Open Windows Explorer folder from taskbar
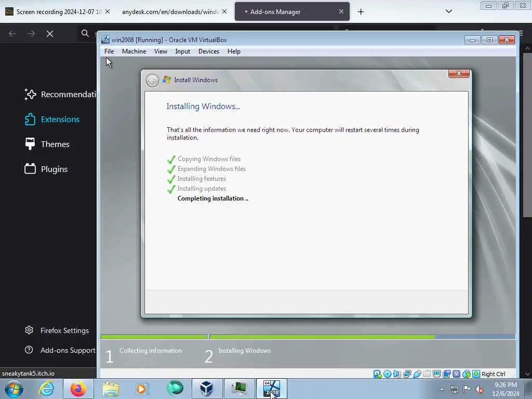 tap(111, 389)
